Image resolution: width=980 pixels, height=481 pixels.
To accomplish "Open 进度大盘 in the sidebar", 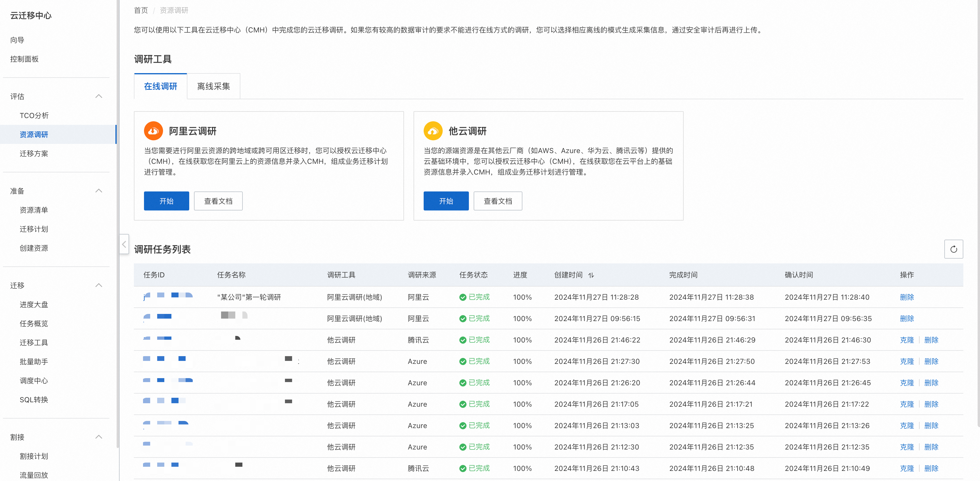I will coord(34,304).
